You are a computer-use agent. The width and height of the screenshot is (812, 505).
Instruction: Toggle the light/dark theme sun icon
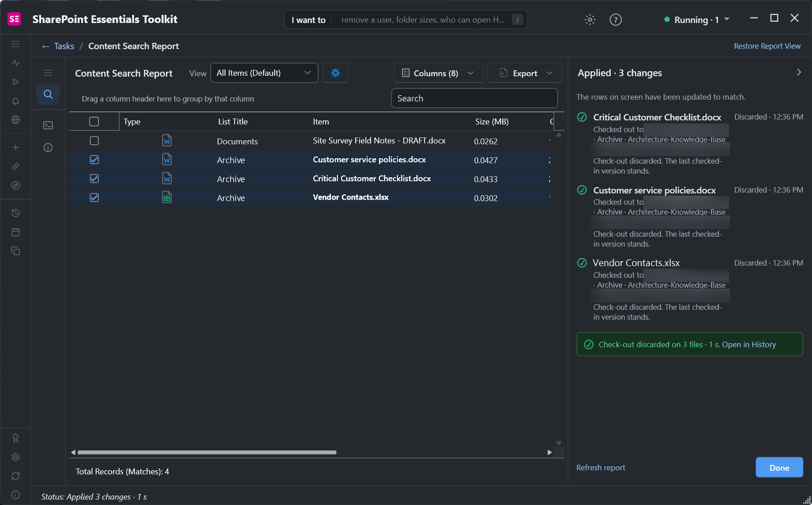pos(590,19)
